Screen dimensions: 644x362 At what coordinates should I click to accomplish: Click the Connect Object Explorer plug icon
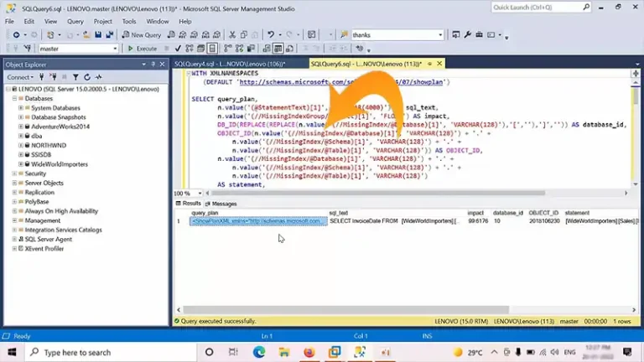(41, 77)
